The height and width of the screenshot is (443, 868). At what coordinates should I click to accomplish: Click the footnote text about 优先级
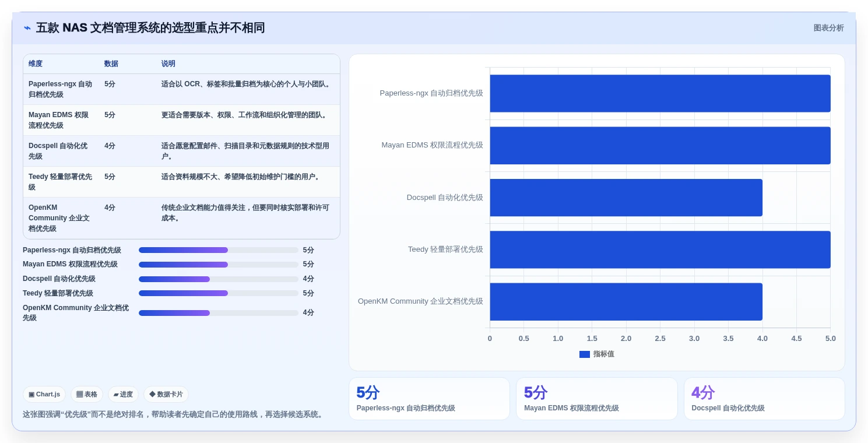click(174, 414)
